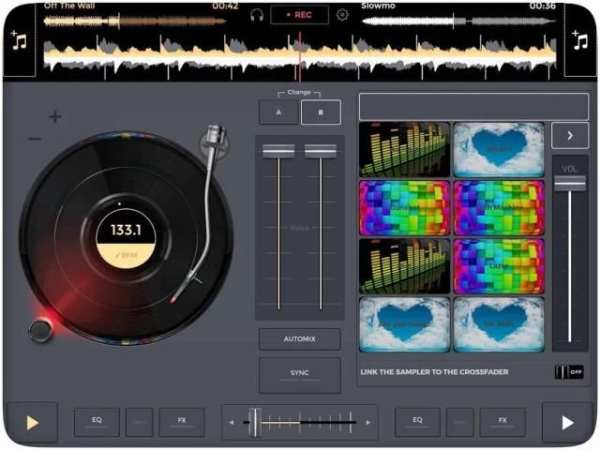Screen dimensions: 600x450
Task: Select the deck A sampler tab
Action: pyautogui.click(x=279, y=112)
